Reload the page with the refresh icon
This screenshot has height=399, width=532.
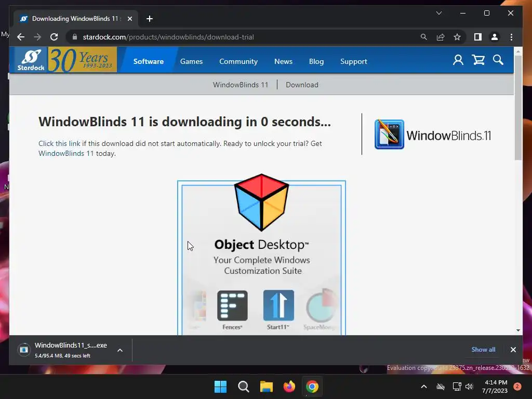pyautogui.click(x=54, y=37)
